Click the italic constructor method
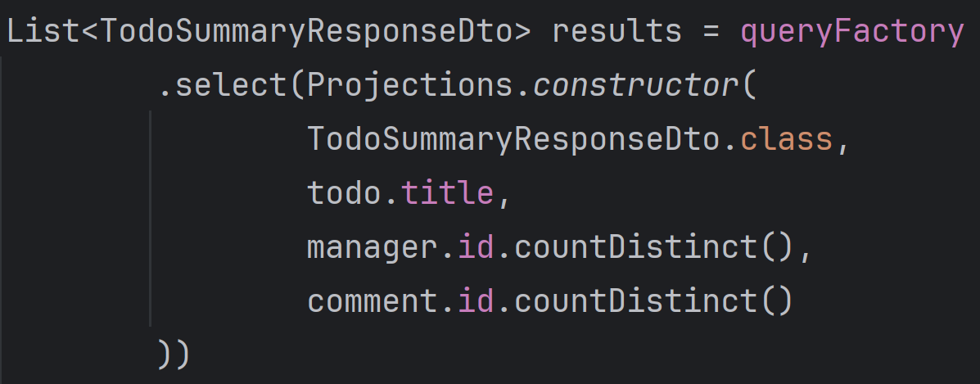Screen dimensions: 980x384 (635, 86)
